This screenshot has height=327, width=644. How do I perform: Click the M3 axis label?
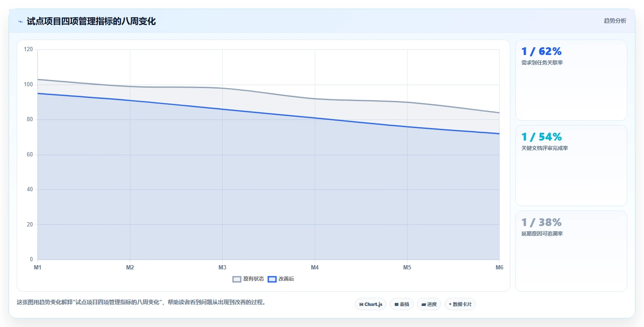tap(222, 267)
